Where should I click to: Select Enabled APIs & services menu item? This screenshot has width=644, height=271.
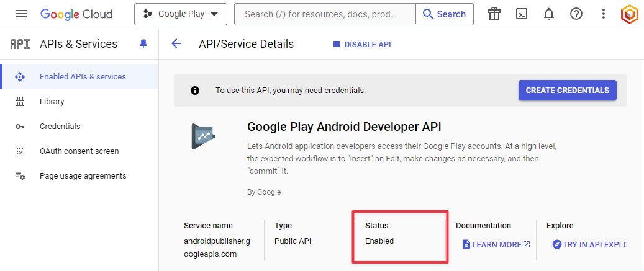pyautogui.click(x=83, y=77)
